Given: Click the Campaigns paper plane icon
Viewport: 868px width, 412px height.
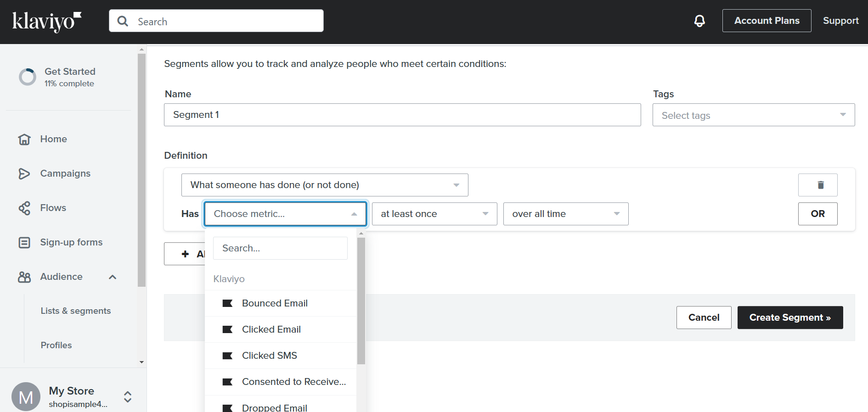Looking at the screenshot, I should point(24,173).
